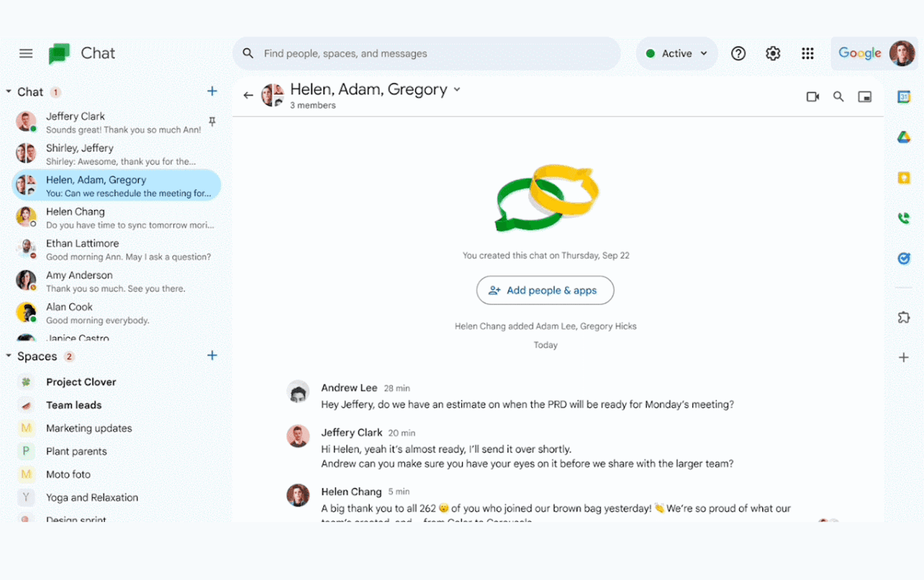Image resolution: width=924 pixels, height=580 pixels.
Task: Open the Google apps grid
Action: click(x=807, y=54)
